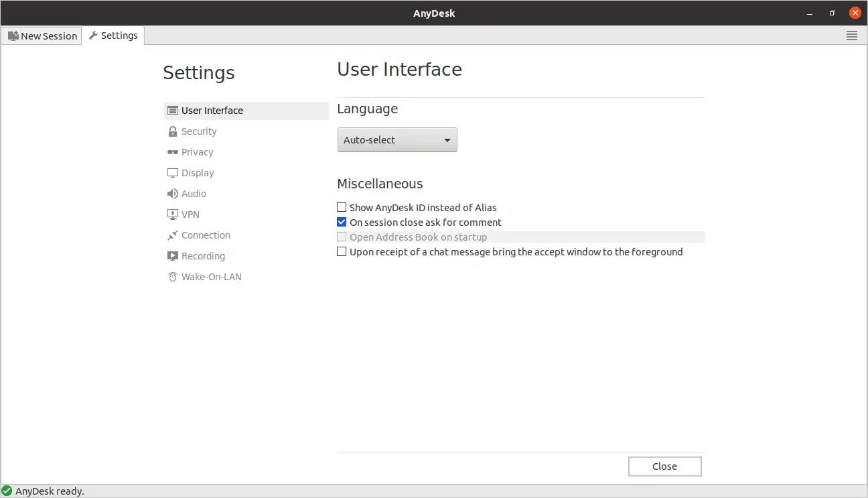Screen dimensions: 868x498
Task: Go to Audio settings label
Action: point(194,194)
